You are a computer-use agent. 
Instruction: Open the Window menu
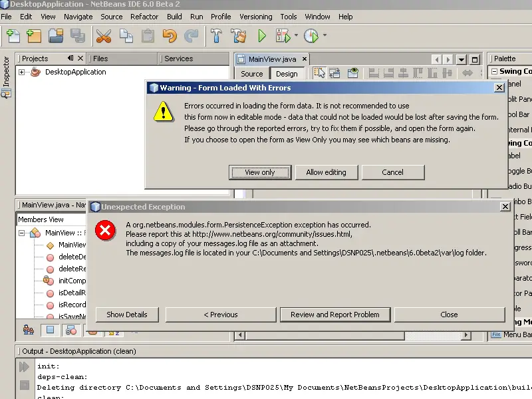317,17
